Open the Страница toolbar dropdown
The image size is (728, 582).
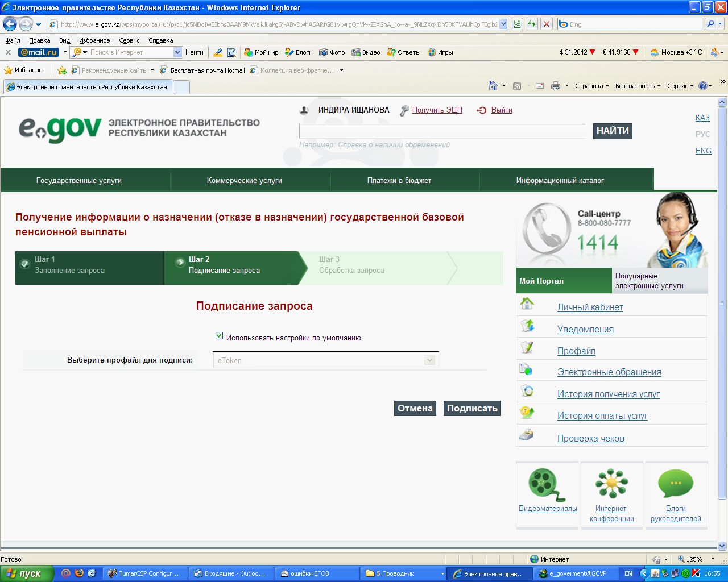pyautogui.click(x=591, y=86)
